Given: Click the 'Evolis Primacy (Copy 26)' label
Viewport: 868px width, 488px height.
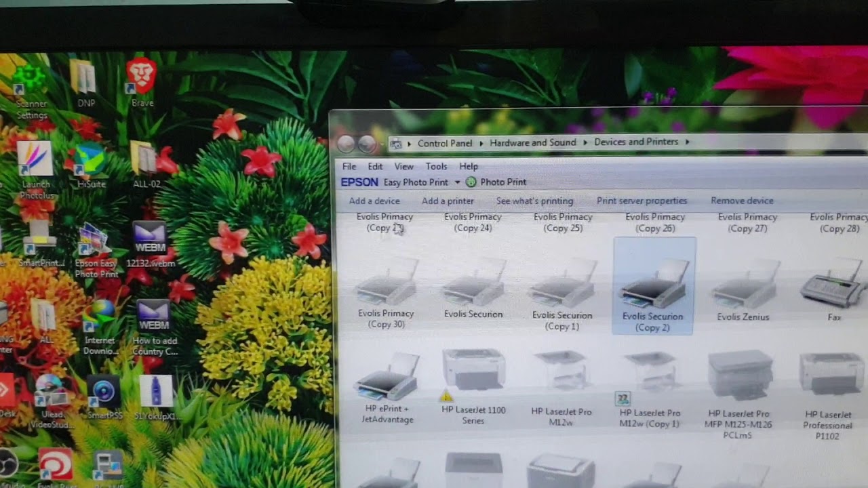Looking at the screenshot, I should (x=655, y=222).
